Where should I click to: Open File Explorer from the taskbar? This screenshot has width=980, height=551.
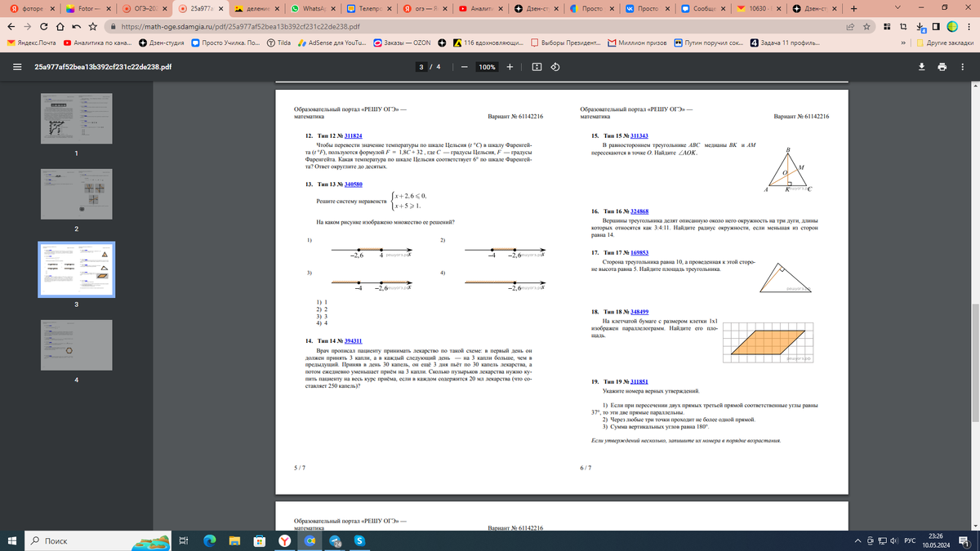coord(234,541)
